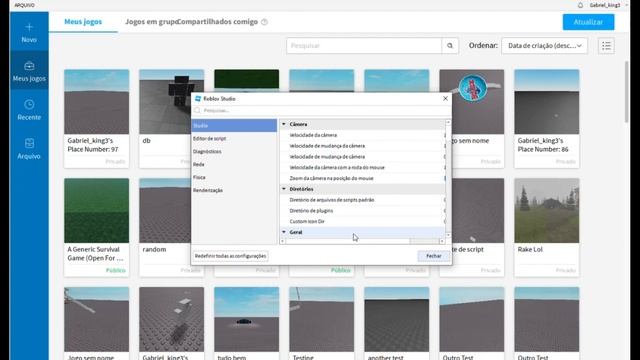Select Diretório de arquivos de scripts padrão row
The image size is (640, 360).
point(362,200)
